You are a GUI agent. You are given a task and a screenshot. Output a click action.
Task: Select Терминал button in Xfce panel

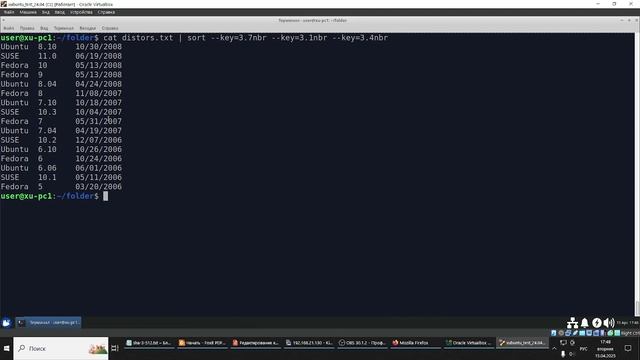(x=49, y=323)
